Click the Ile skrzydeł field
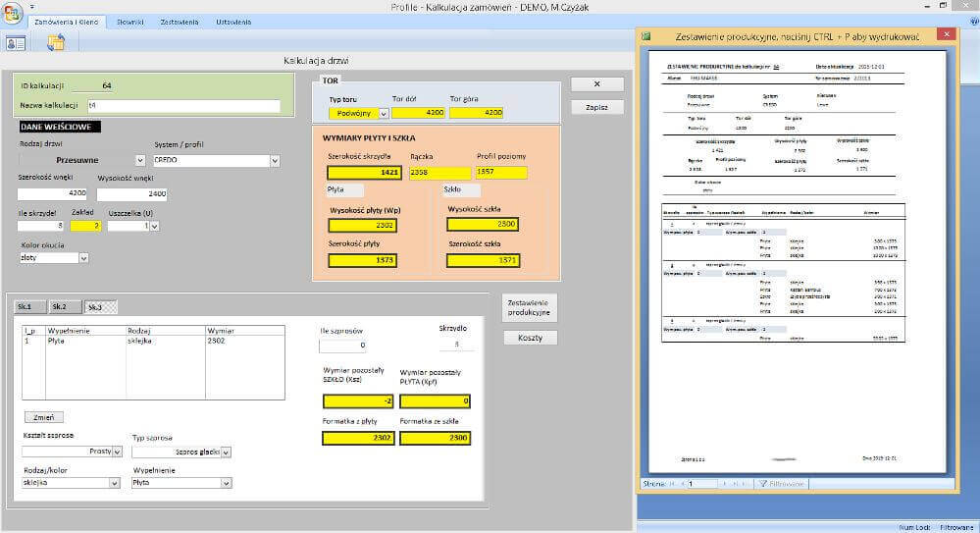Screen dimensions: 980x533 click(x=40, y=226)
